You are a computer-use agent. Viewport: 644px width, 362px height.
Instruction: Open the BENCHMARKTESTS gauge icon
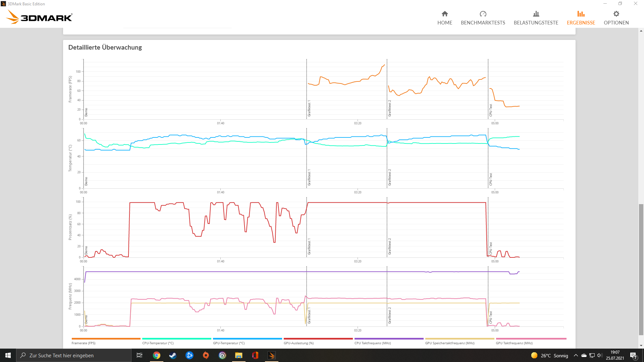[483, 14]
